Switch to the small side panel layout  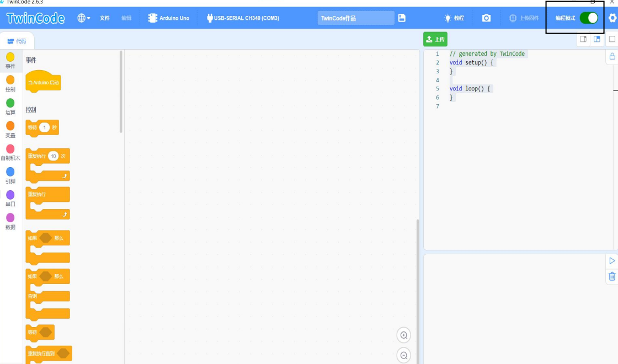583,39
